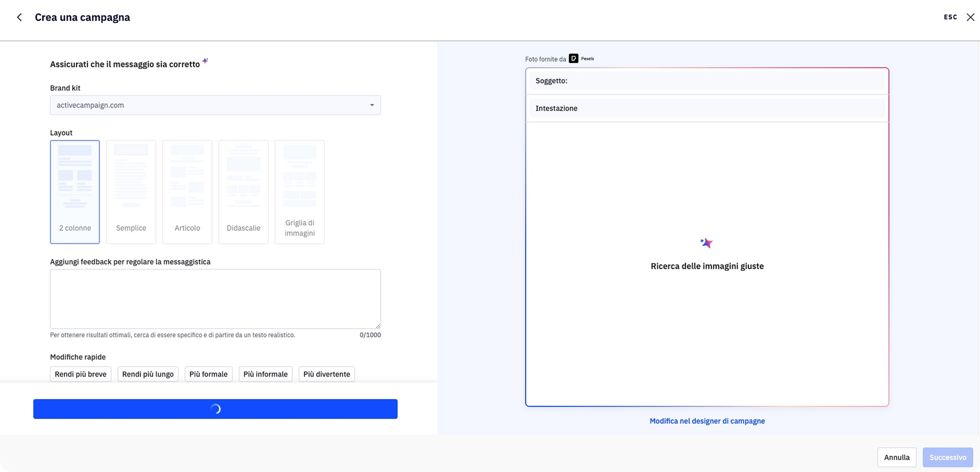Viewport: 980px width, 472px height.
Task: Click the feedback text area
Action: tap(215, 299)
